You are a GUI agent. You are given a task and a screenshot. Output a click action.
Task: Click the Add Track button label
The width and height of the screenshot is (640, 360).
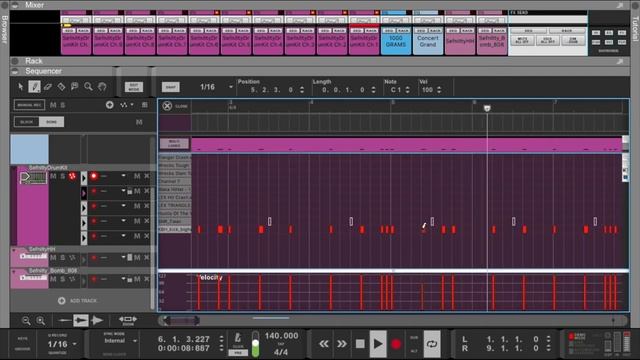[83, 300]
